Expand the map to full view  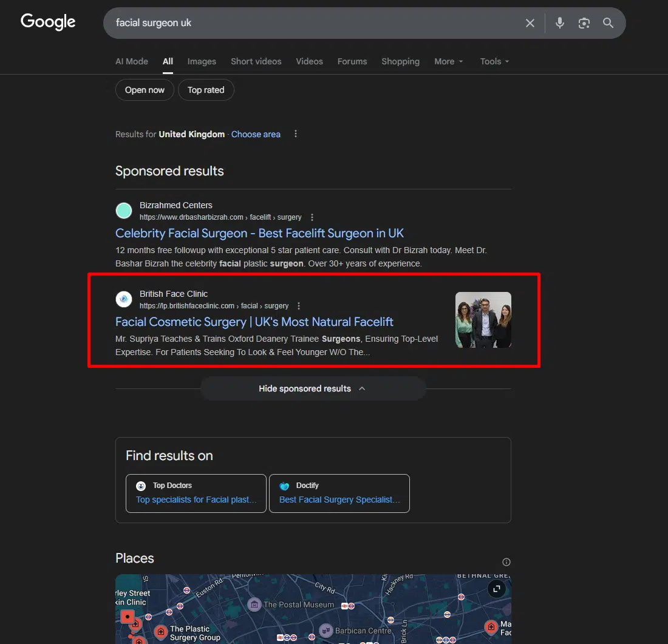coord(496,589)
